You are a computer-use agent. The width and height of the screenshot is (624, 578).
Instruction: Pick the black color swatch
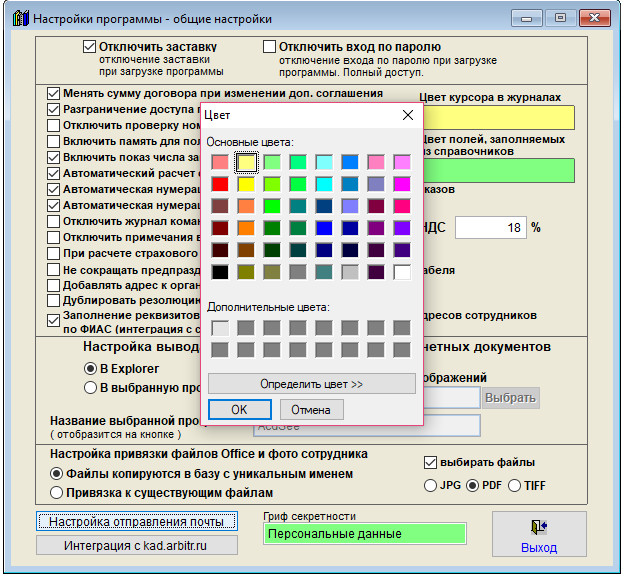click(220, 272)
